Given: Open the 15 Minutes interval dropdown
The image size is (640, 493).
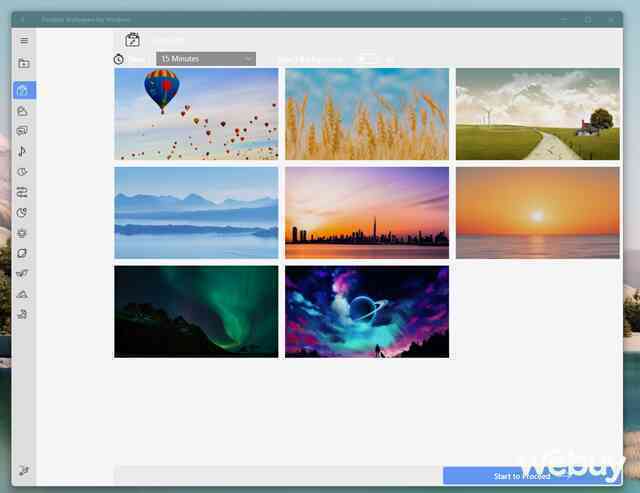Looking at the screenshot, I should click(x=206, y=59).
